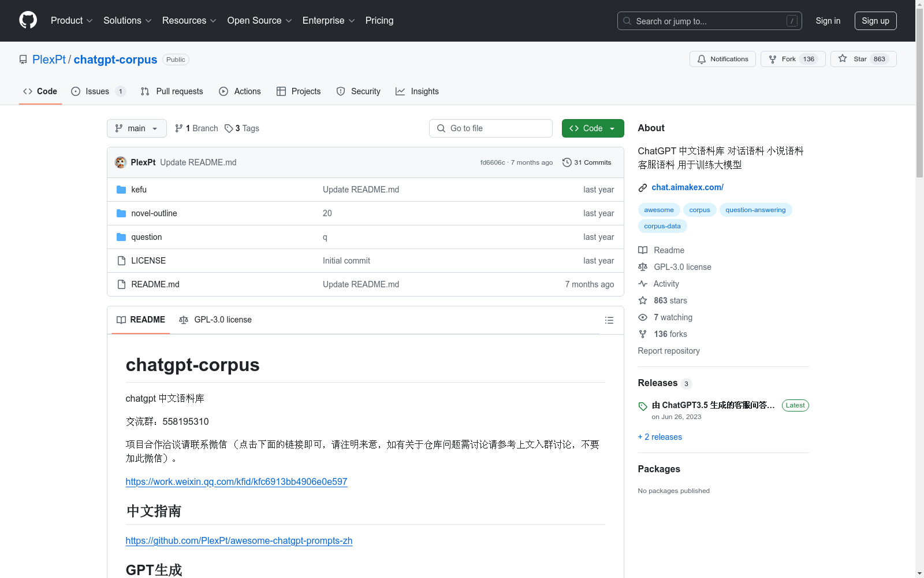Image resolution: width=924 pixels, height=578 pixels.
Task: Click the kefu folder icon
Action: click(121, 190)
